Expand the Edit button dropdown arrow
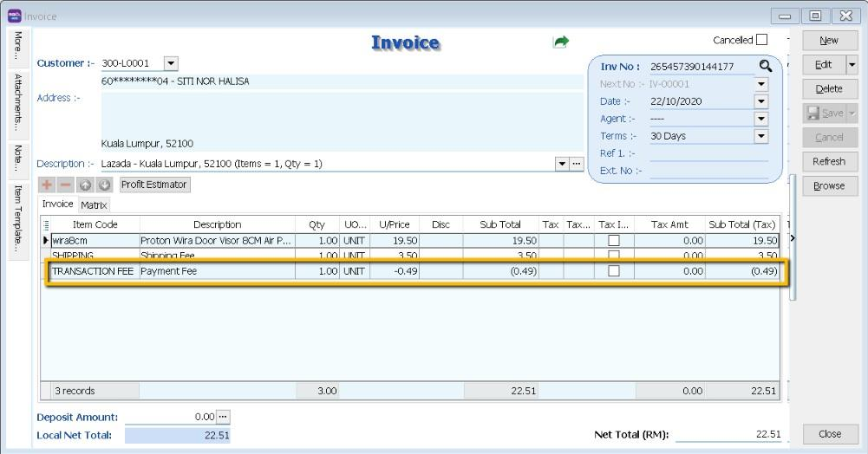The width and height of the screenshot is (868, 454). pos(852,65)
